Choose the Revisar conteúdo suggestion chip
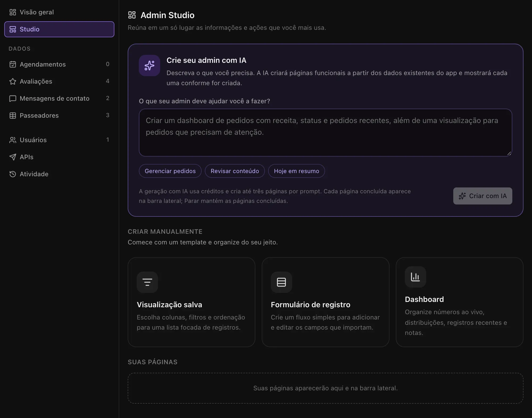This screenshot has height=418, width=532. (x=235, y=171)
